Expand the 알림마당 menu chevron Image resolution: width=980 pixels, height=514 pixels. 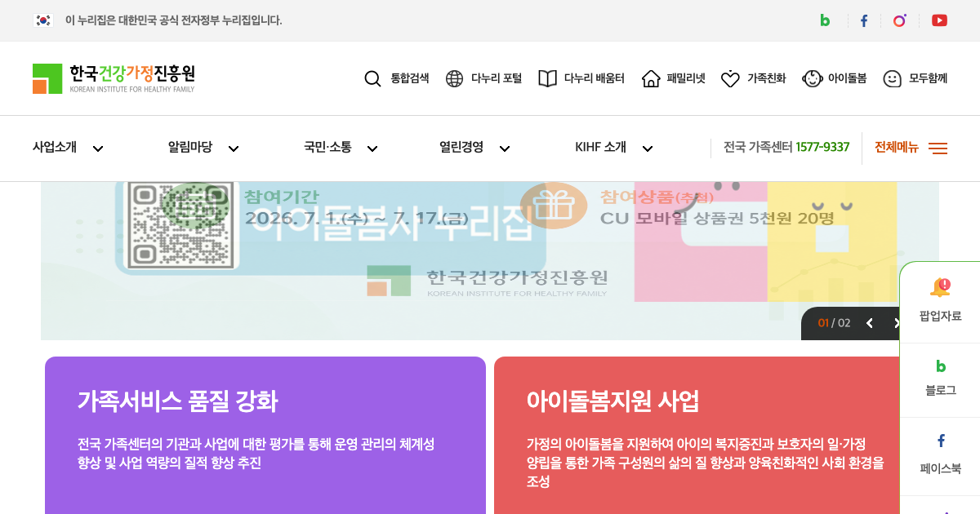(x=234, y=148)
